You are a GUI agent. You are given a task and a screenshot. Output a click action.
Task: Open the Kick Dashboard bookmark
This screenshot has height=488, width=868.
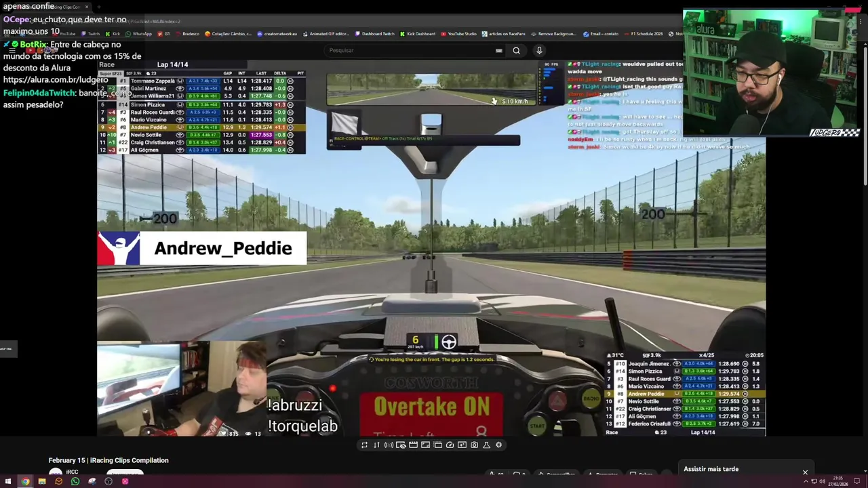click(418, 34)
